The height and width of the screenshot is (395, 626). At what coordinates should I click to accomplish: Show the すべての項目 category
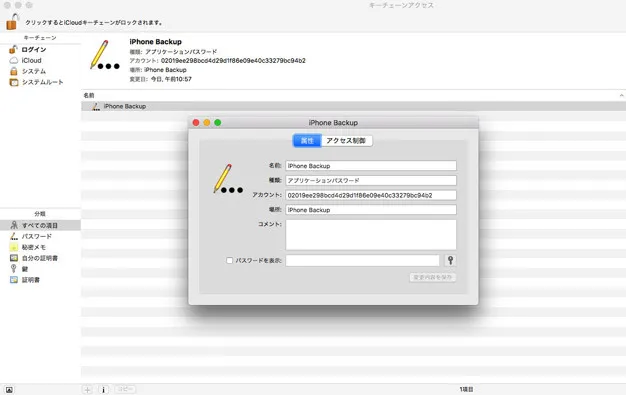tap(40, 225)
